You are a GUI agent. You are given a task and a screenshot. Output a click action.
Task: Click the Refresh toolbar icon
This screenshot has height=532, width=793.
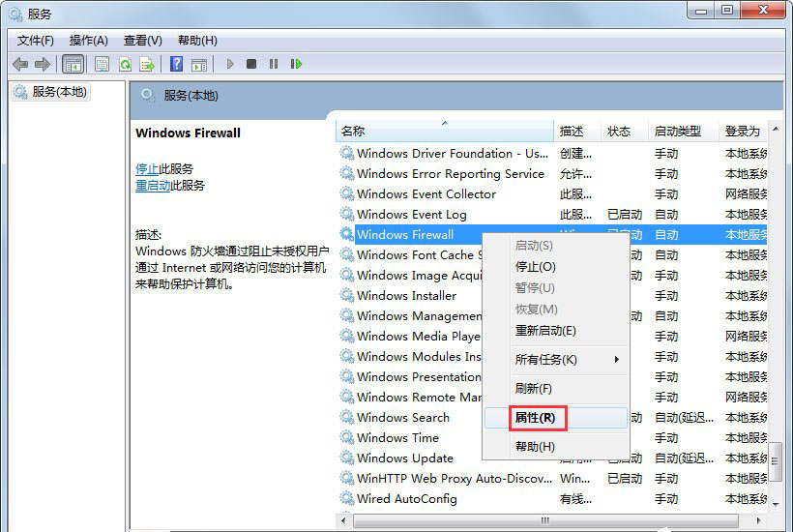[125, 64]
